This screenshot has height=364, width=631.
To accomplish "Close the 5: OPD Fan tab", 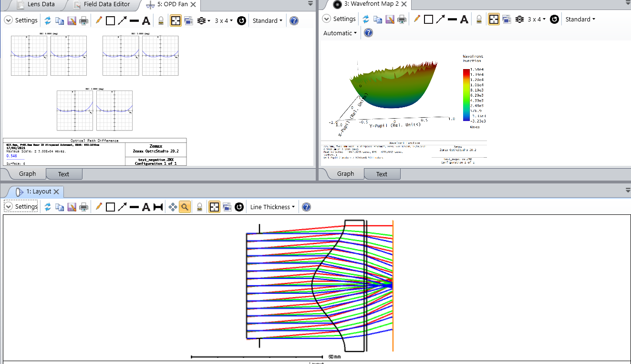I will pos(193,4).
